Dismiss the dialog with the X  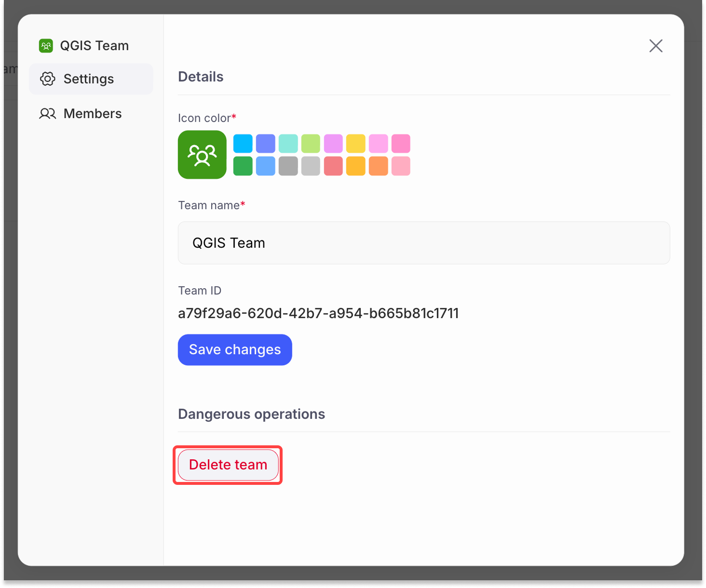point(656,46)
